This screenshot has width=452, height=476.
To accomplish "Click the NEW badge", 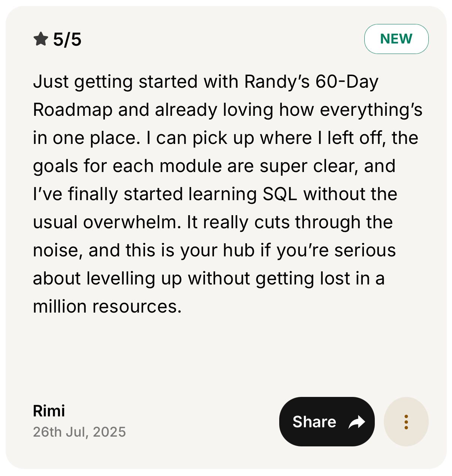I will 396,39.
